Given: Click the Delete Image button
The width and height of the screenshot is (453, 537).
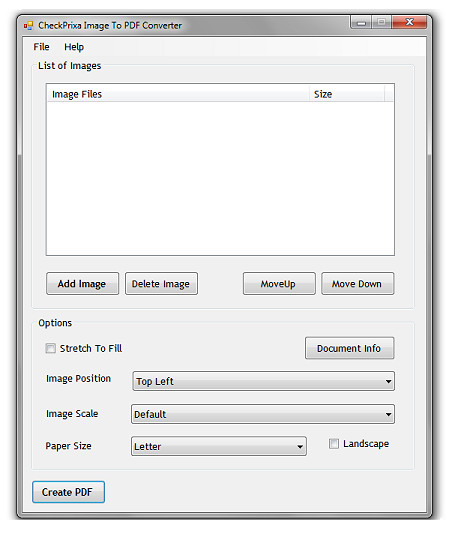Looking at the screenshot, I should 161,284.
